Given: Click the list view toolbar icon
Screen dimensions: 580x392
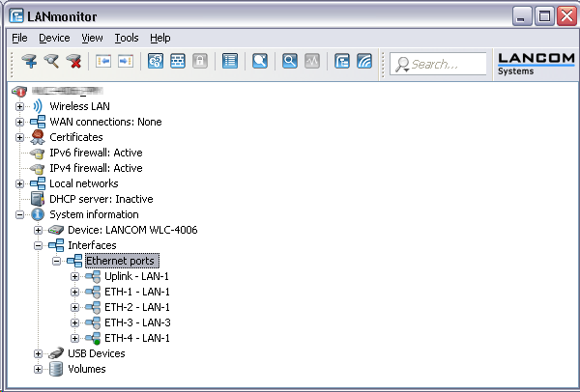Looking at the screenshot, I should [x=229, y=62].
